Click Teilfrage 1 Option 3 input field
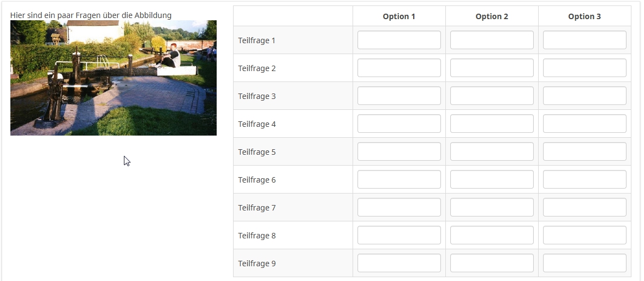644x281 pixels. pos(585,40)
